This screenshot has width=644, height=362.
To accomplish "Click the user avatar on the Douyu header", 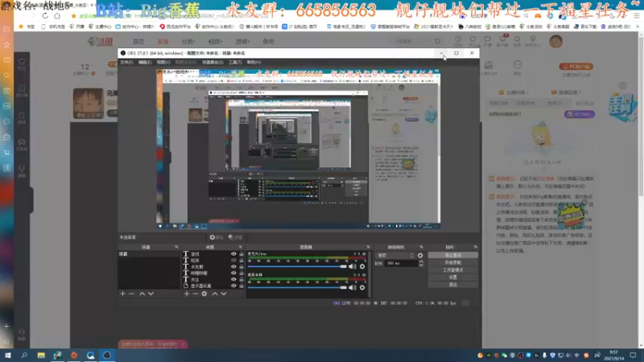I will (555, 42).
